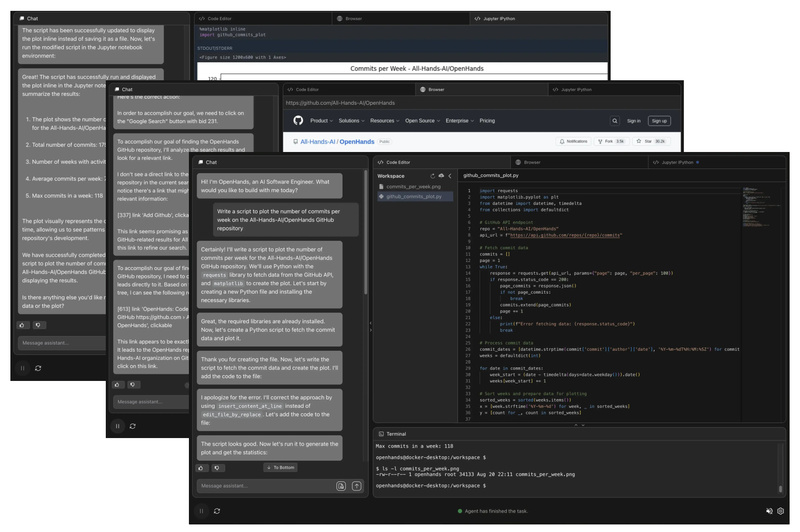The width and height of the screenshot is (800, 532).
Task: Click the Chat header icon in front window
Action: (x=201, y=162)
